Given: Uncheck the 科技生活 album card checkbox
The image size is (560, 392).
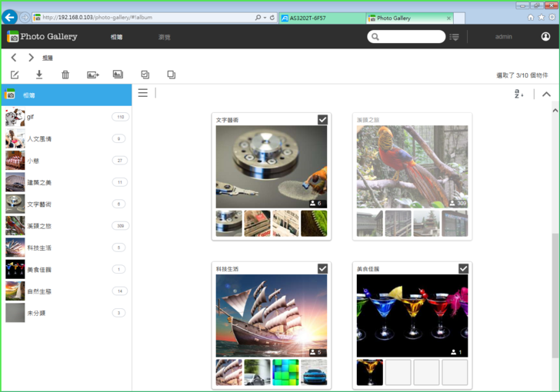Looking at the screenshot, I should (x=322, y=268).
